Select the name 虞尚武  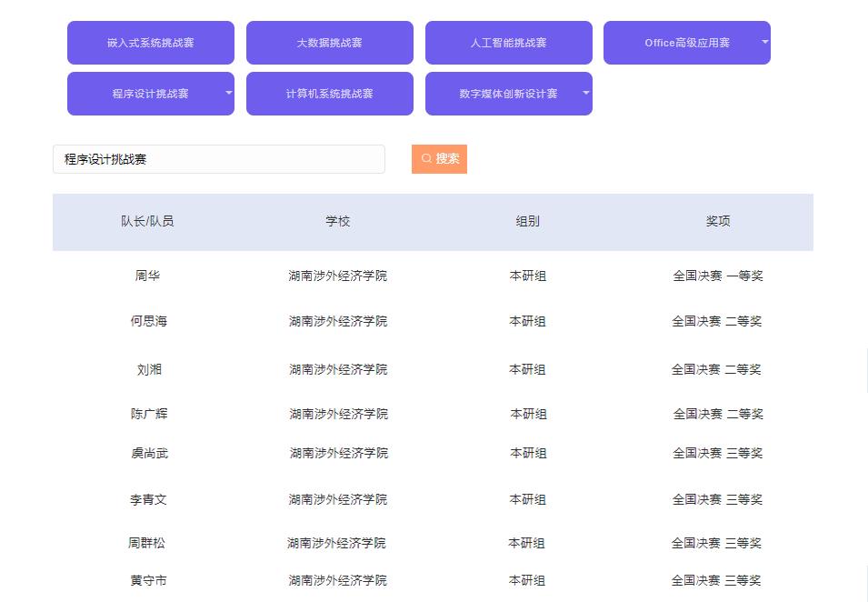point(149,453)
